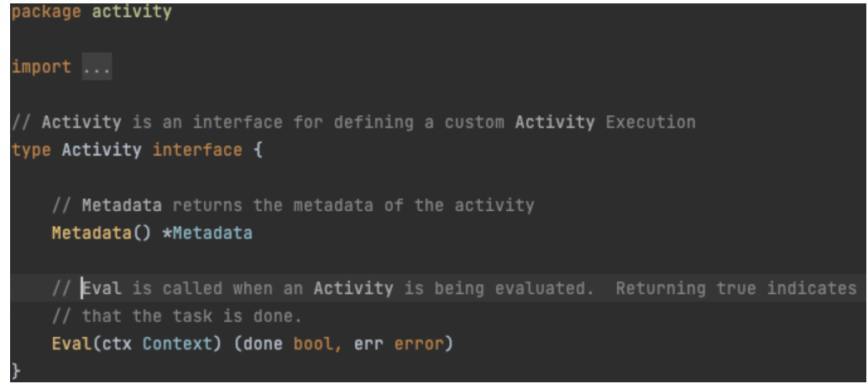Click the comment 'that the task is done.'

tap(191, 317)
